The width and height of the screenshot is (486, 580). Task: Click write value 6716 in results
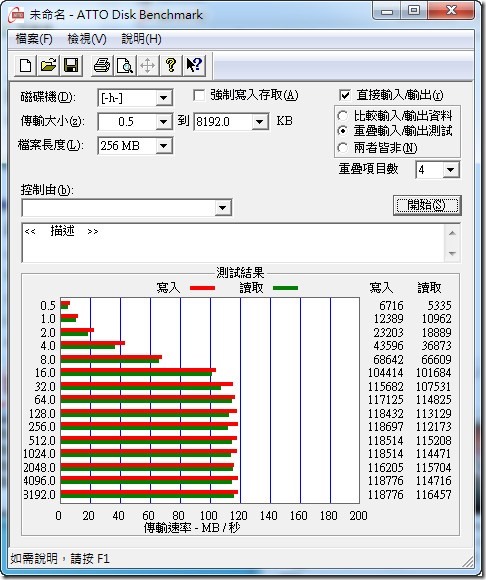click(x=391, y=306)
